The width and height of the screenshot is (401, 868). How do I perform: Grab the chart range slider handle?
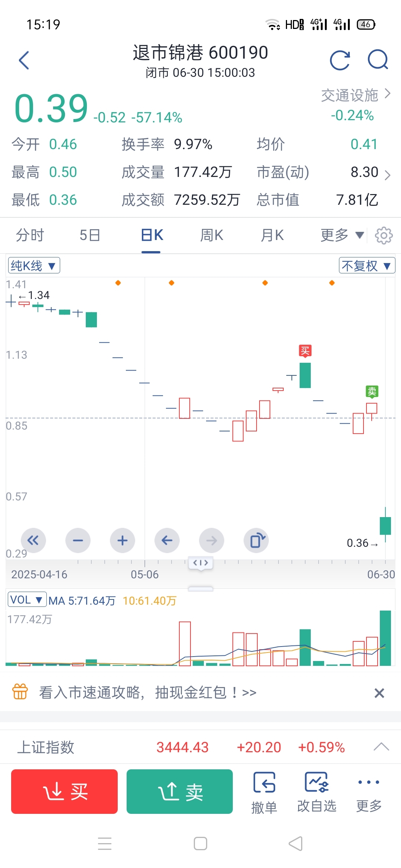point(200,563)
